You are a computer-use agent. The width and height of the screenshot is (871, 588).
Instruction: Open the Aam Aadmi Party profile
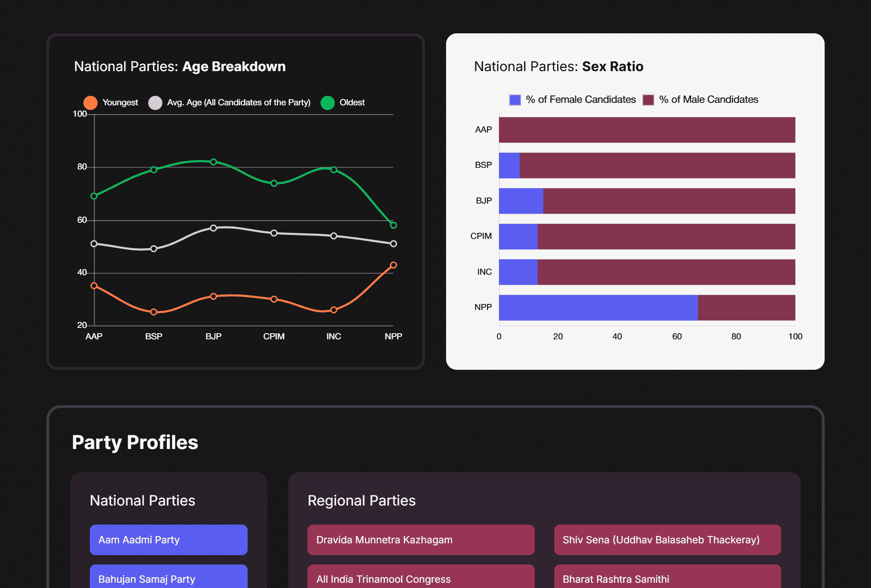coord(168,540)
